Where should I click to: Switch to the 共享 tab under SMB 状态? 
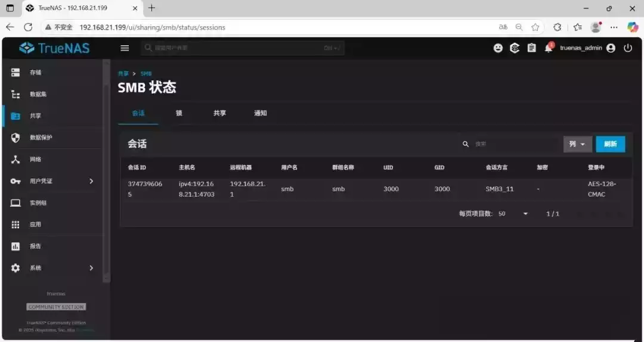tap(219, 113)
